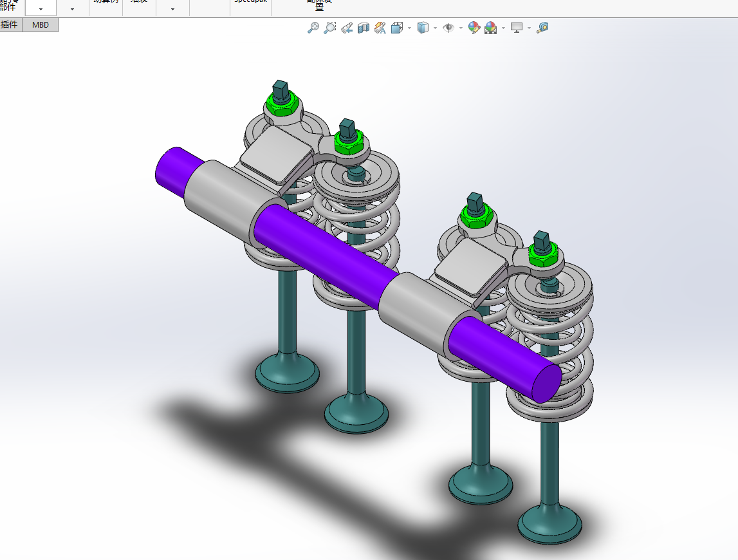The image size is (738, 560).
Task: Switch to the 插件 tab
Action: 10,25
